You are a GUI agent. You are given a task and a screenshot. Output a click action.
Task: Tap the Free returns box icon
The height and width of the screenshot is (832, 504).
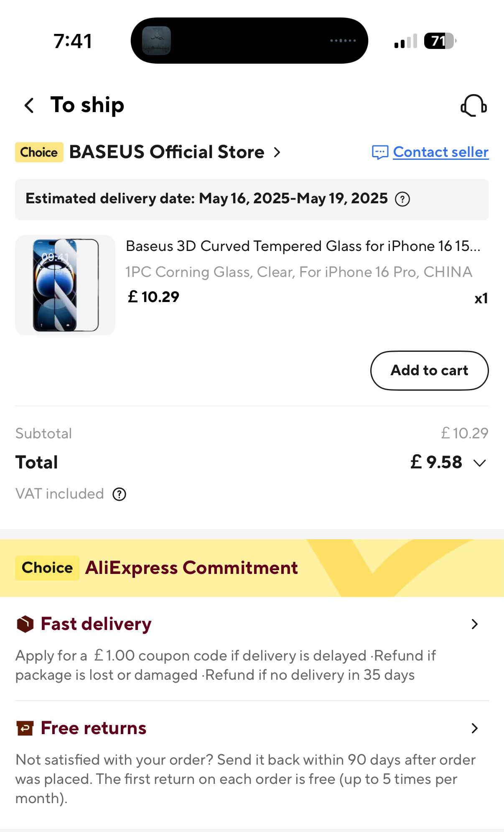pyautogui.click(x=25, y=728)
